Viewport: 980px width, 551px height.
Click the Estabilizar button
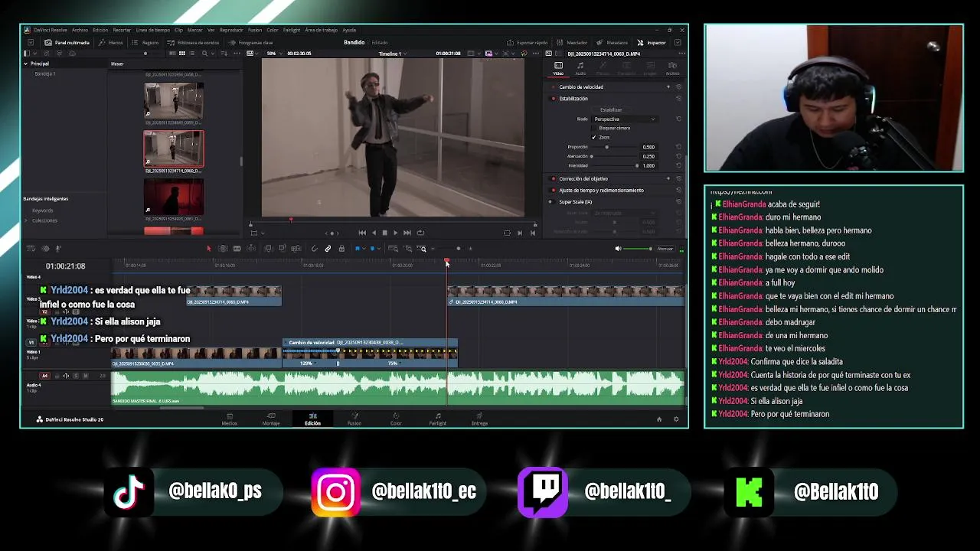click(610, 109)
